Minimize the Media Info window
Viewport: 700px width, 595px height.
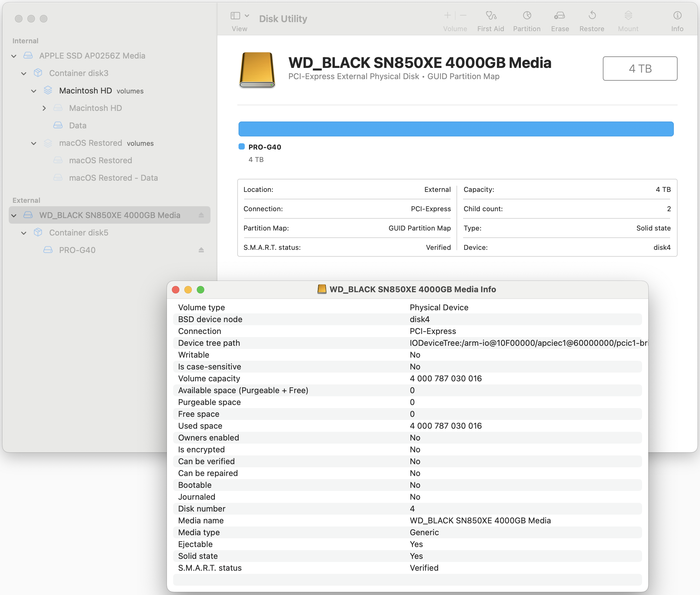click(188, 290)
